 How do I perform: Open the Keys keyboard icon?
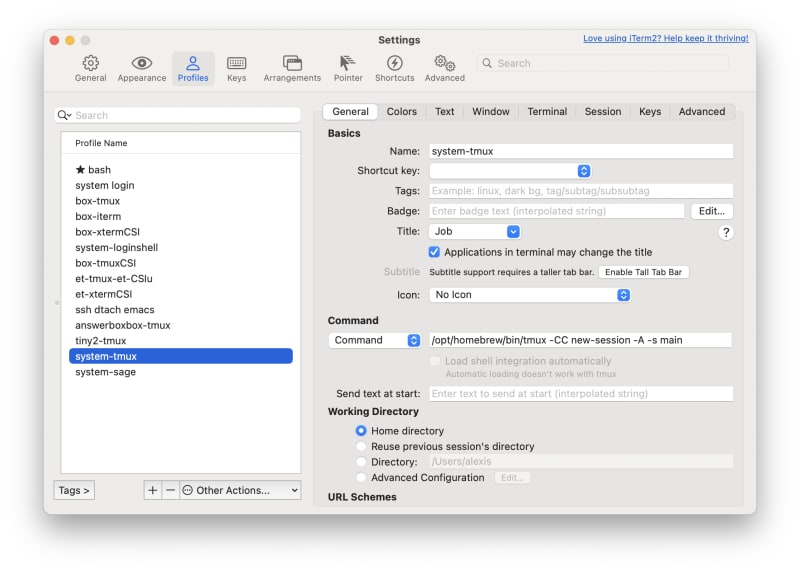pos(236,63)
